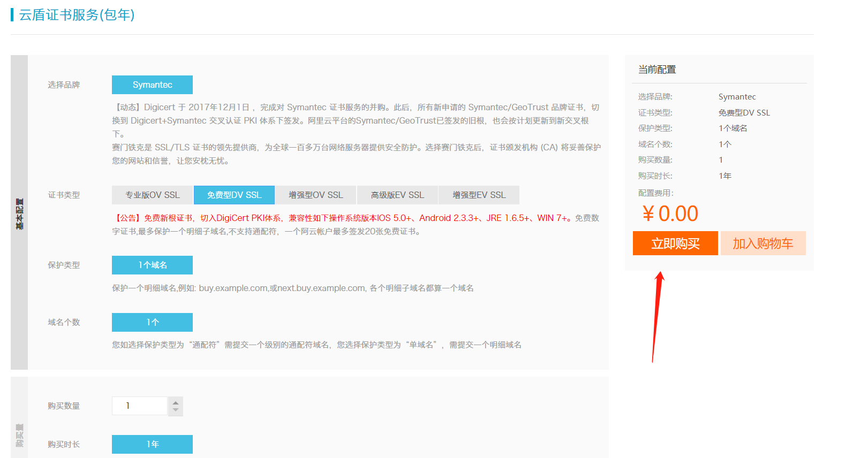Click the buy.example.com domain example text
Image resolution: width=868 pixels, height=458 pixels.
[292, 288]
